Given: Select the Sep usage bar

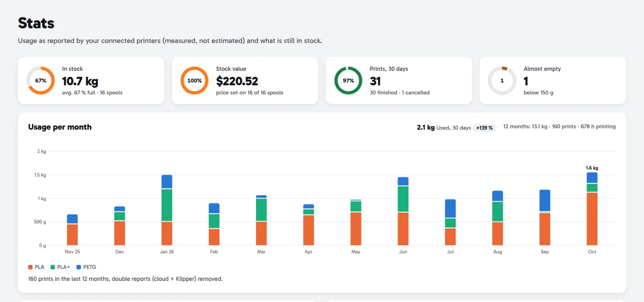Looking at the screenshot, I should pos(545,217).
